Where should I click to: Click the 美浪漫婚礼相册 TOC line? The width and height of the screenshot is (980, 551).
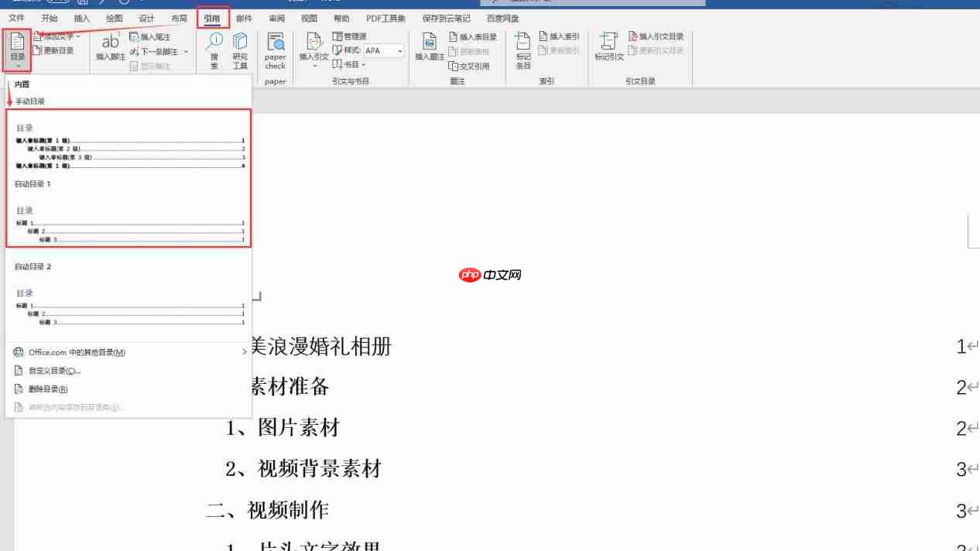(320, 346)
